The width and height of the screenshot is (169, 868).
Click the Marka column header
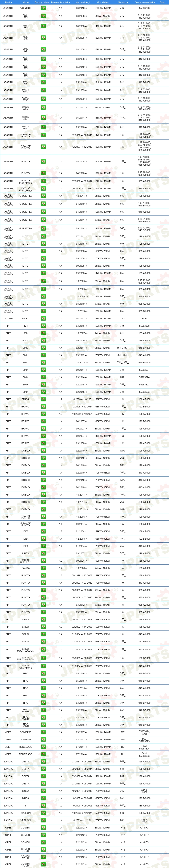tap(8, 2)
